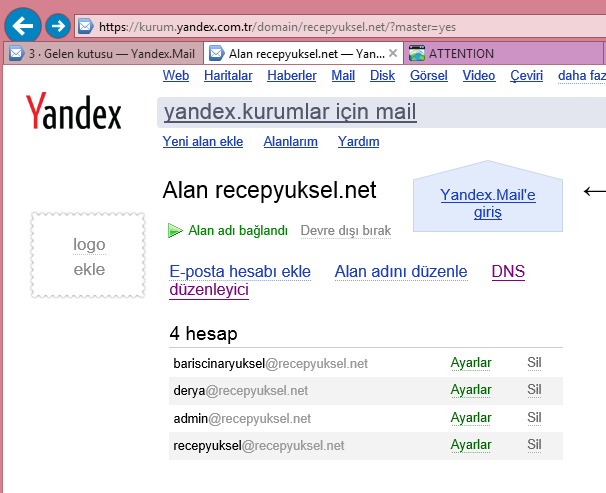Click the Yandex logo

[73, 111]
